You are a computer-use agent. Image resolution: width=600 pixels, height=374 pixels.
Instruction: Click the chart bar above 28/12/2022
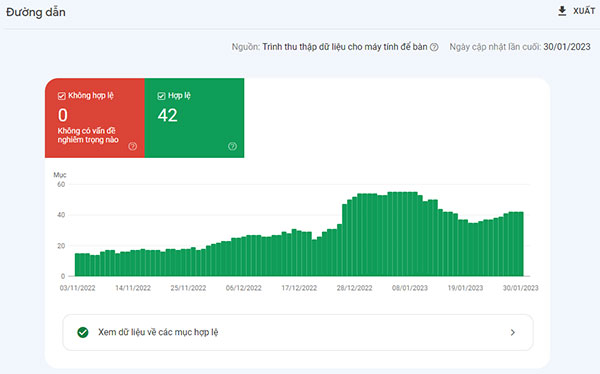[355, 236]
